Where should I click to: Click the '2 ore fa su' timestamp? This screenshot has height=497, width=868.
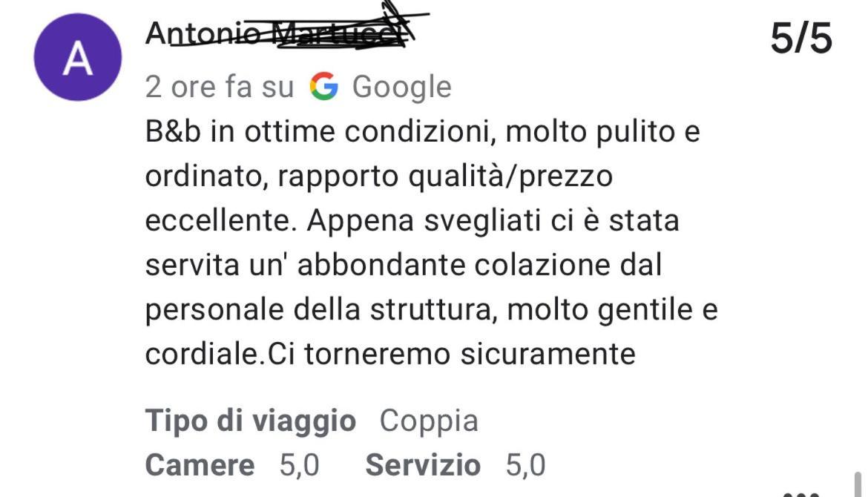219,87
